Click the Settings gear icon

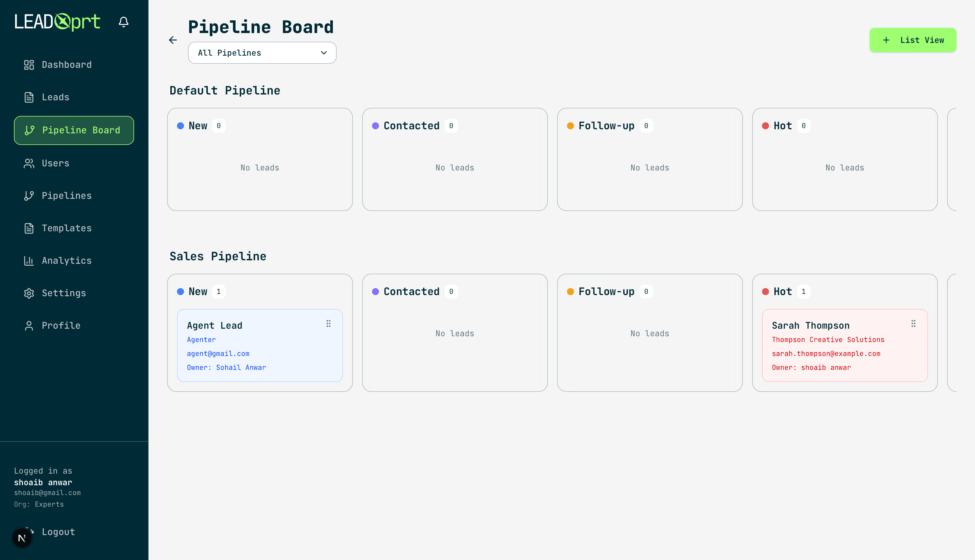pos(29,293)
